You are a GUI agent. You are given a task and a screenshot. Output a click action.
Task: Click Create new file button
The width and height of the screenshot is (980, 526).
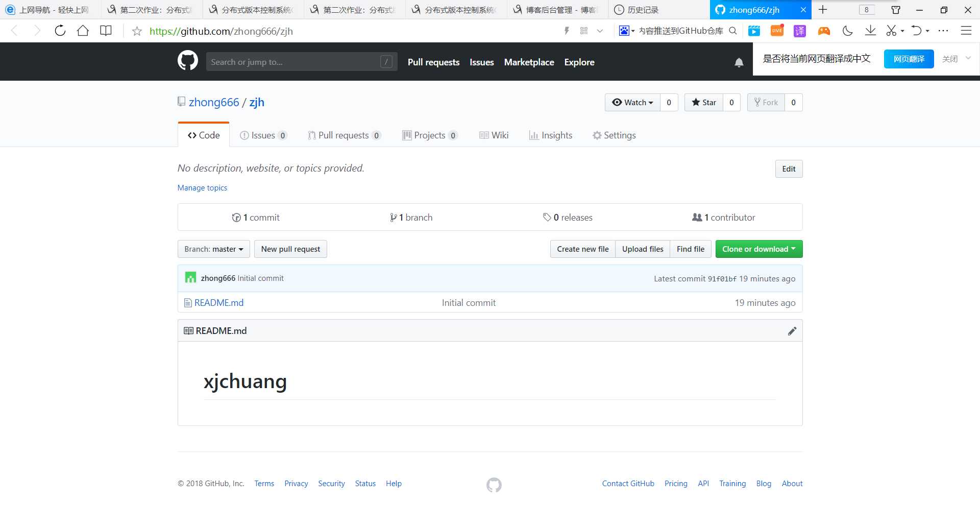coord(582,249)
